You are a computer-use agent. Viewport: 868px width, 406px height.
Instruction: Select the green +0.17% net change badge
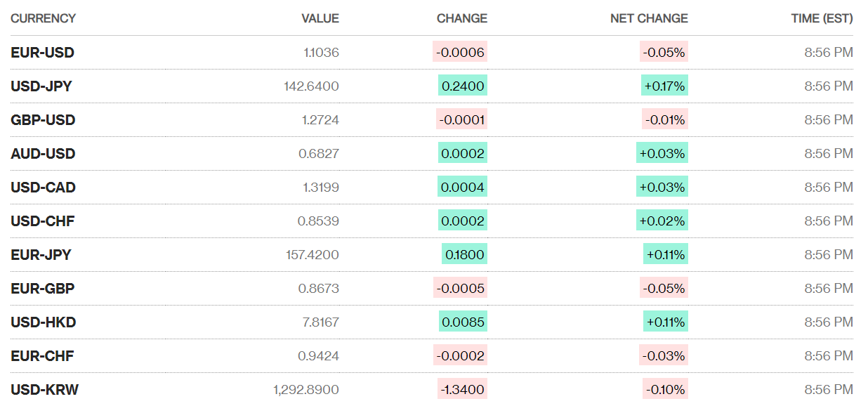coord(664,86)
